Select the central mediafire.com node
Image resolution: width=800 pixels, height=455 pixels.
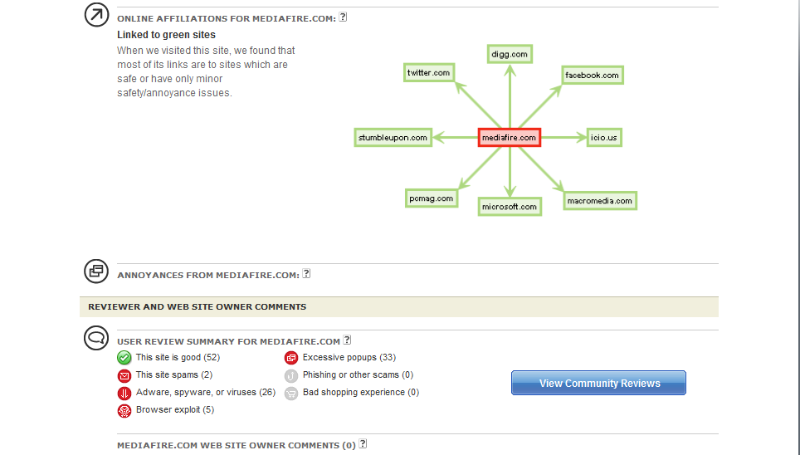(x=509, y=137)
